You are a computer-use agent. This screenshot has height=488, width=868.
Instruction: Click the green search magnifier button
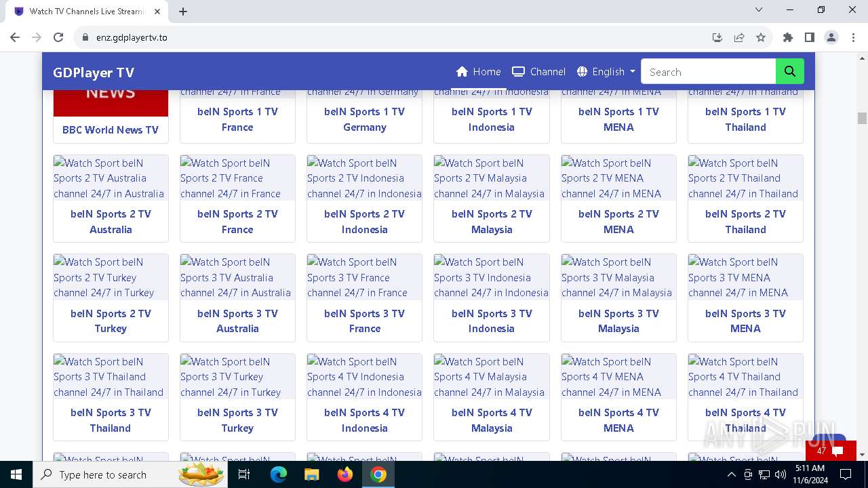coord(789,72)
